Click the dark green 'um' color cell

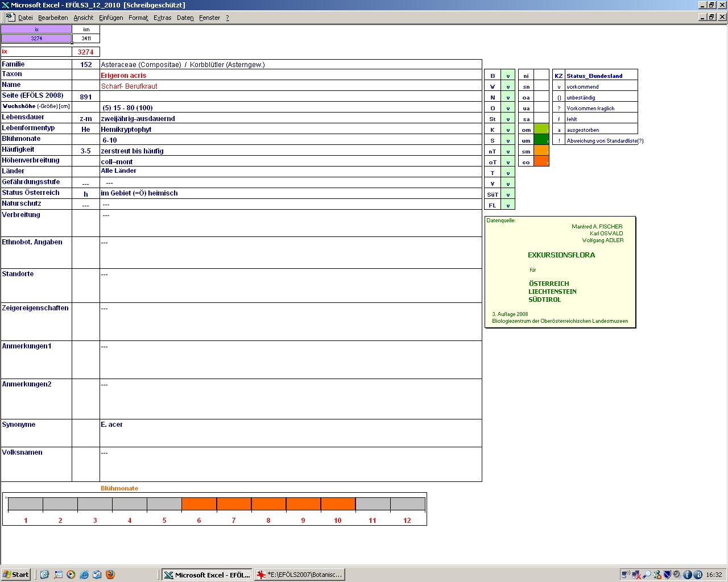tap(541, 140)
